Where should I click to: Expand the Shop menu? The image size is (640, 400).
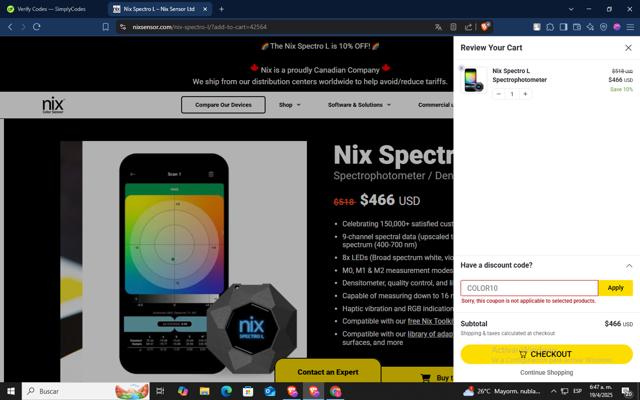coord(289,105)
